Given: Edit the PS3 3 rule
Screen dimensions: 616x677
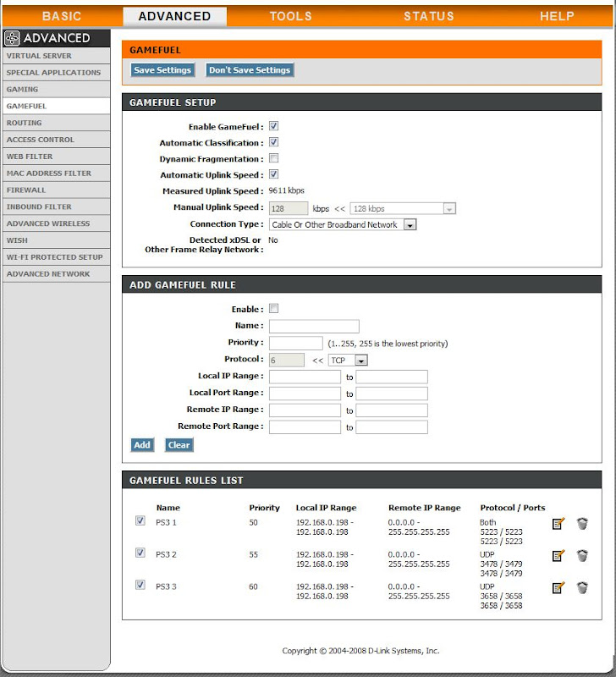Looking at the screenshot, I should pyautogui.click(x=558, y=587).
